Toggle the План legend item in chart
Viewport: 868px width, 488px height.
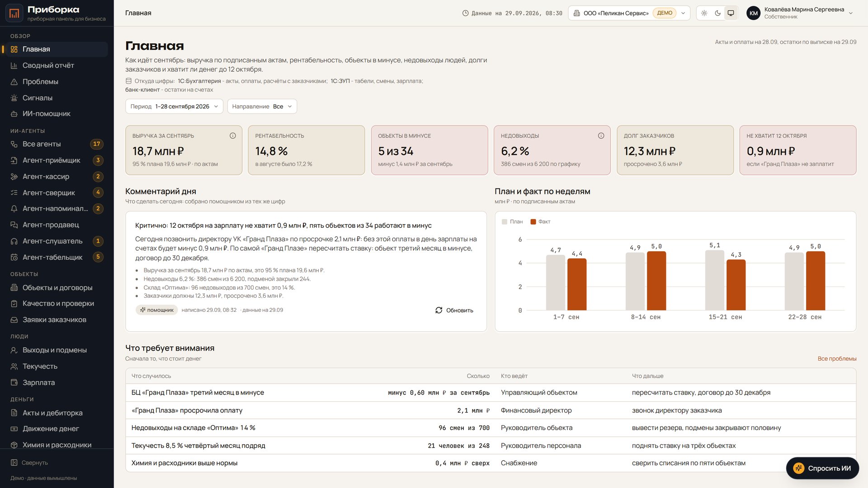512,222
